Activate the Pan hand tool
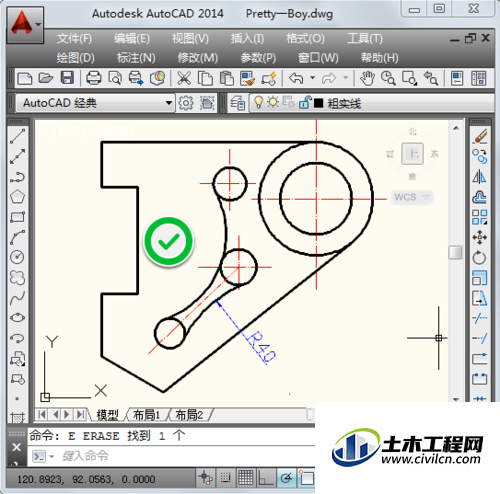500x494 pixels. pos(367,79)
